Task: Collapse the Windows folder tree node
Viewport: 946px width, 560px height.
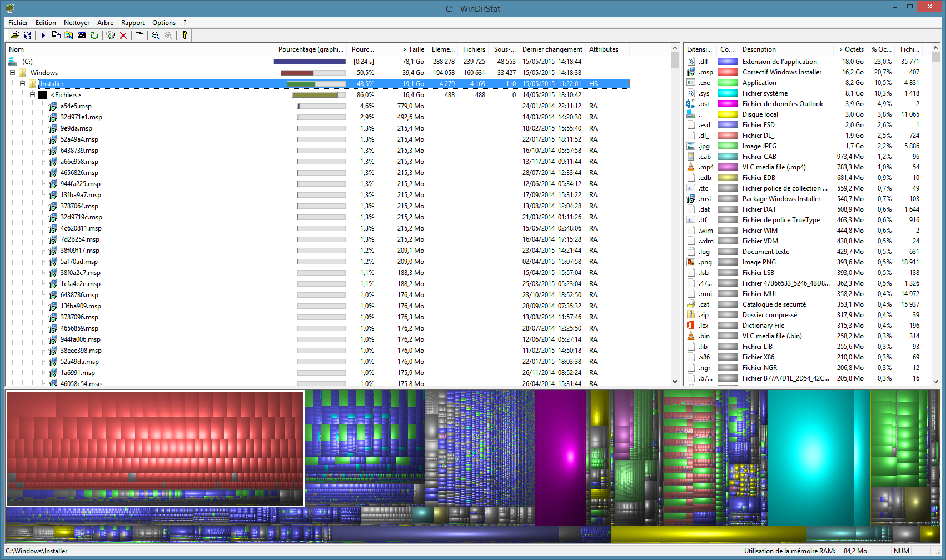Action: (x=12, y=73)
